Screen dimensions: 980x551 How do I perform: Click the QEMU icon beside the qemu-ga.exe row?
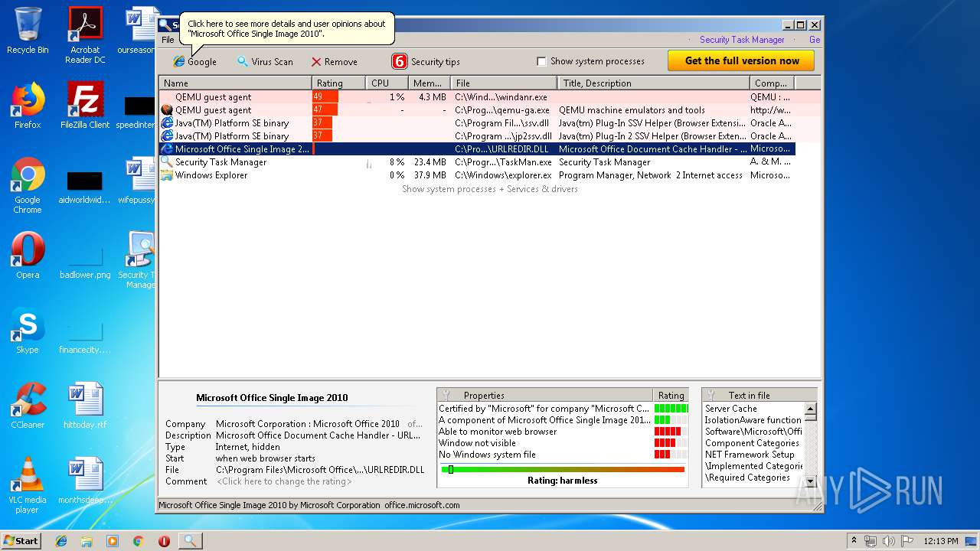pos(166,110)
